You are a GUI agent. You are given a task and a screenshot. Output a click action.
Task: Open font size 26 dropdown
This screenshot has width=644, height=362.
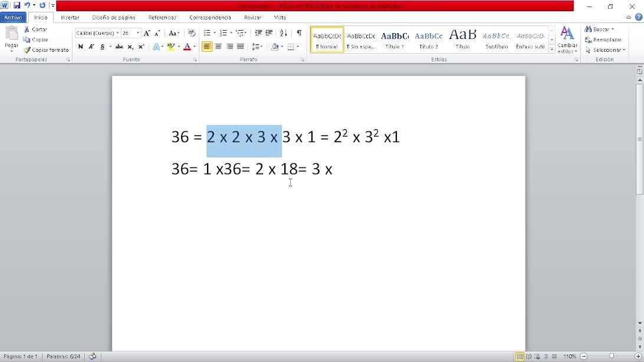click(138, 33)
